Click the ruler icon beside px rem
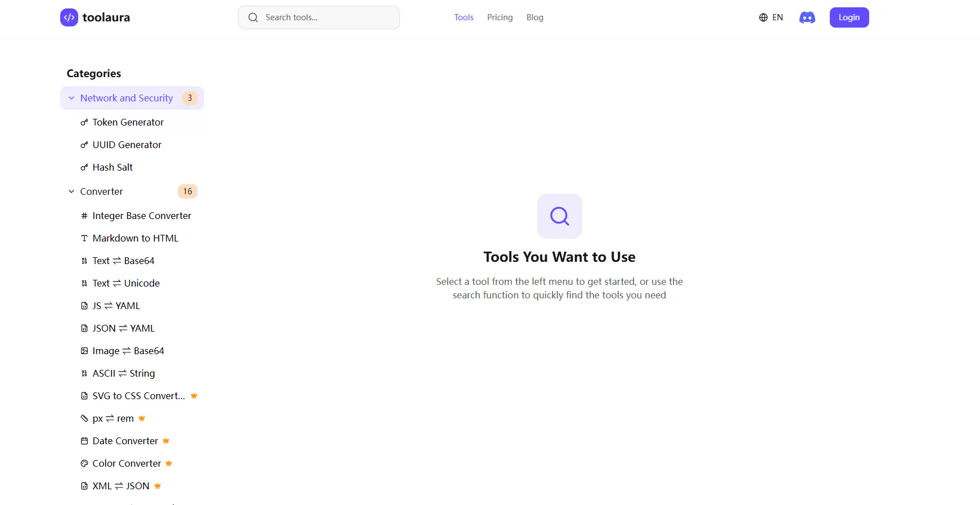 pyautogui.click(x=84, y=418)
